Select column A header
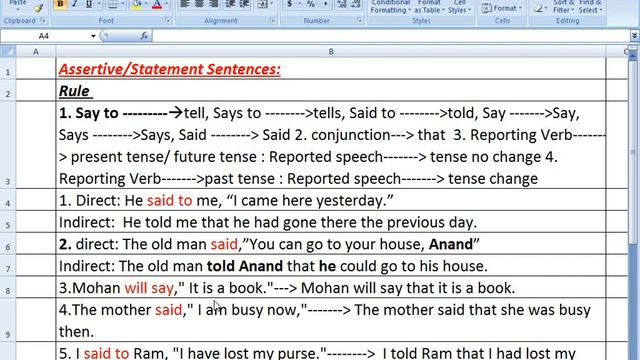 36,51
